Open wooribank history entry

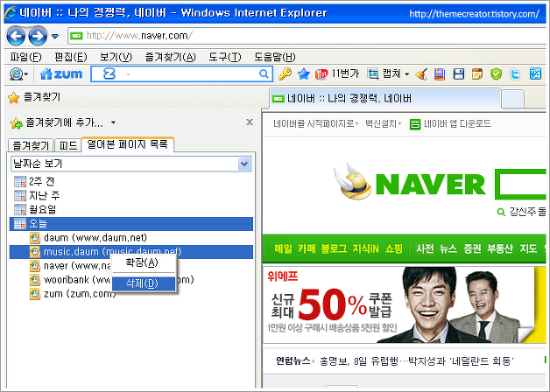70,279
